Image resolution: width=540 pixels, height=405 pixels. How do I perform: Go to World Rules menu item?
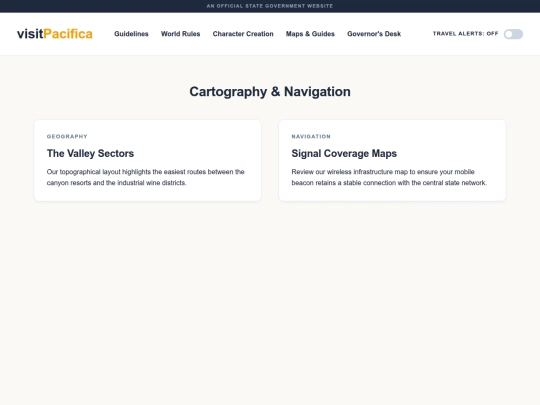[180, 34]
